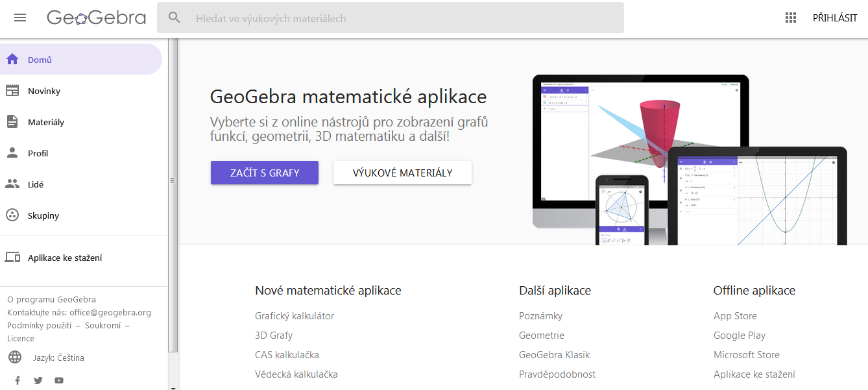The image size is (868, 390).
Task: Open the Grafický kalkulátor link
Action: click(295, 316)
